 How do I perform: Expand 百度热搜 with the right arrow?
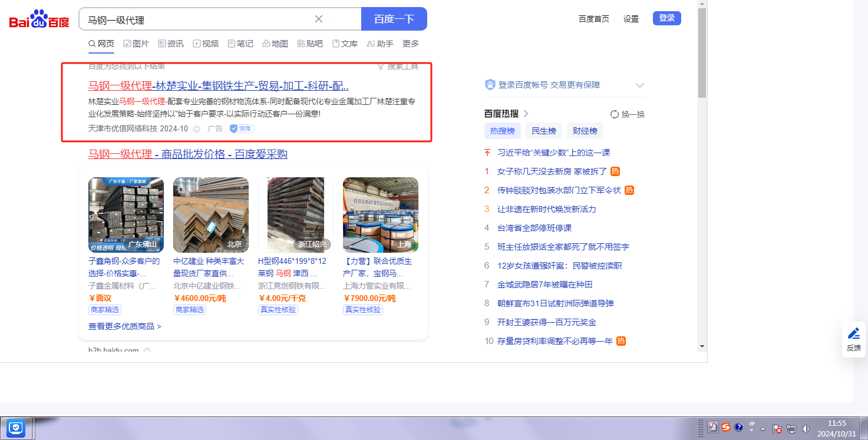tap(526, 114)
